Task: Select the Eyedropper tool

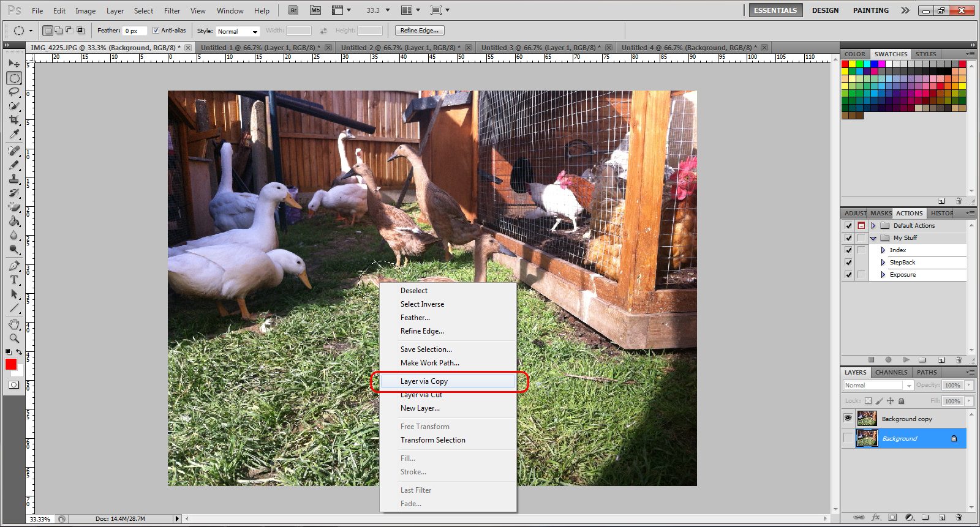Action: coord(14,134)
